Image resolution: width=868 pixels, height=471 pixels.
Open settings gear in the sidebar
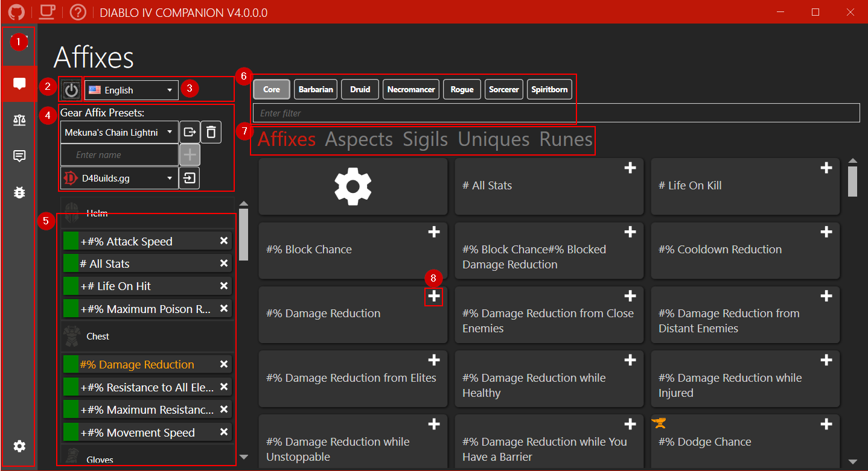point(19,446)
